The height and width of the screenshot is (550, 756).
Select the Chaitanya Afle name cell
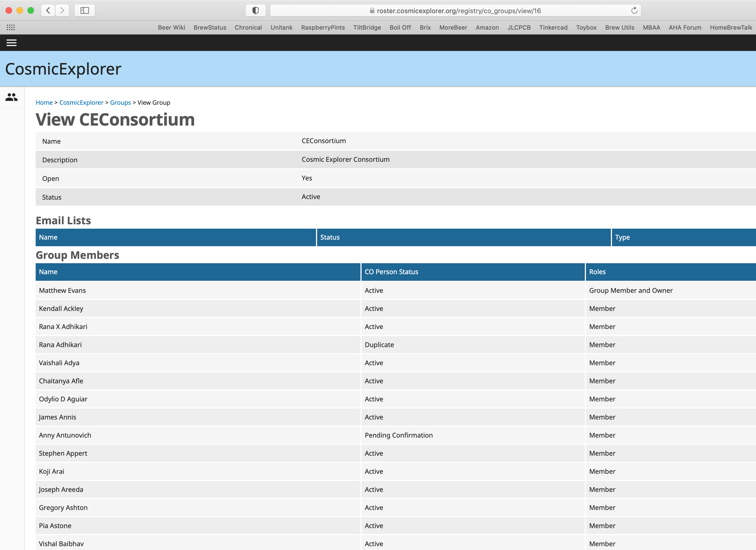pyautogui.click(x=198, y=381)
